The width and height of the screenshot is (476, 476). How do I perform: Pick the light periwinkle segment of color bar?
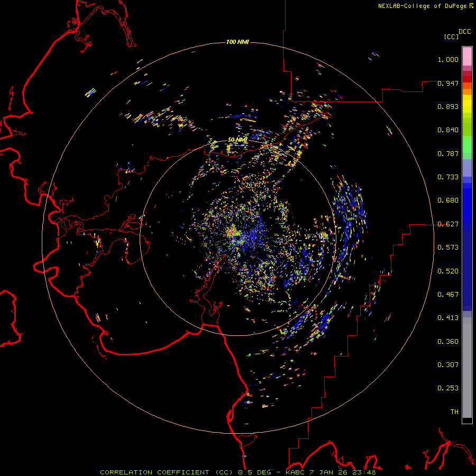pyautogui.click(x=467, y=168)
